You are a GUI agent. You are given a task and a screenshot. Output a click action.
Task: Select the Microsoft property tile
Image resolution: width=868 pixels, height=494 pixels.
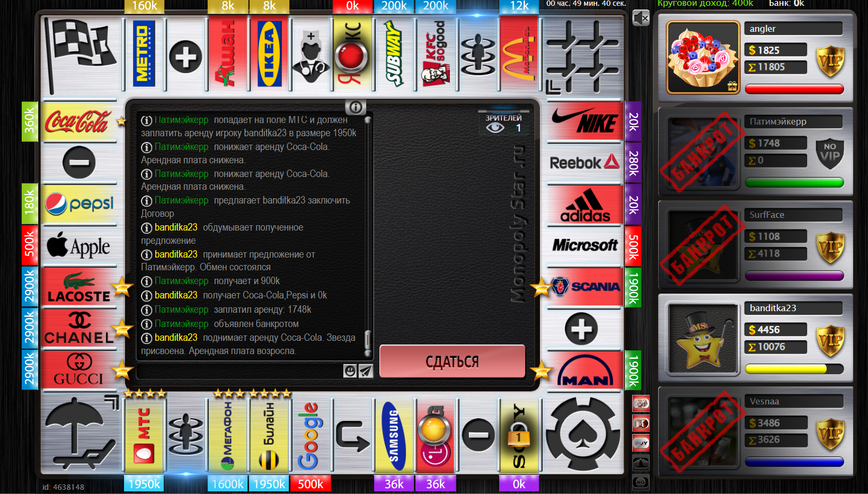tap(584, 245)
